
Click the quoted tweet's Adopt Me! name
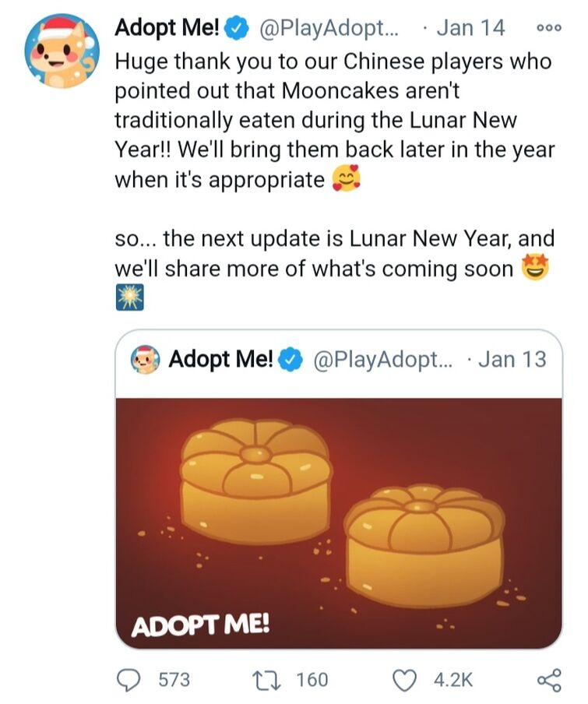pyautogui.click(x=220, y=360)
